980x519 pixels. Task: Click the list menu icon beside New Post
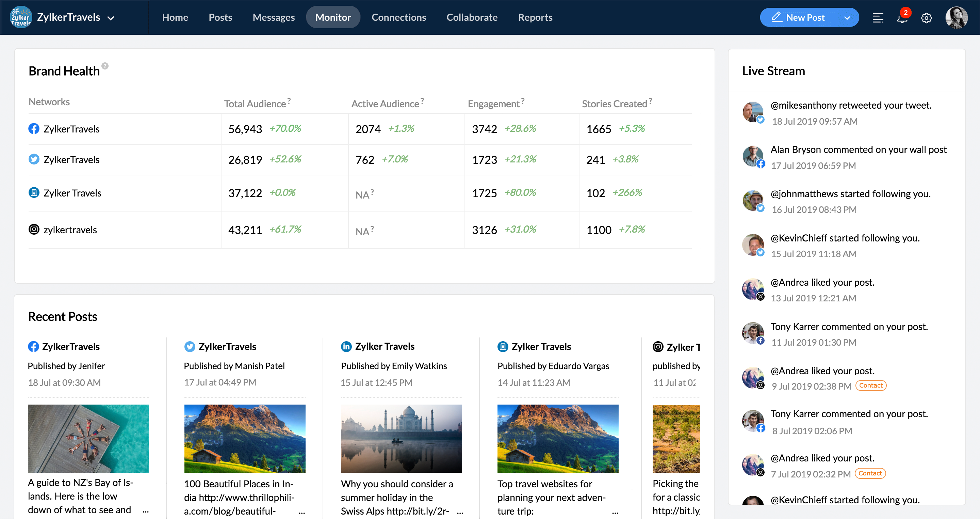pos(878,17)
